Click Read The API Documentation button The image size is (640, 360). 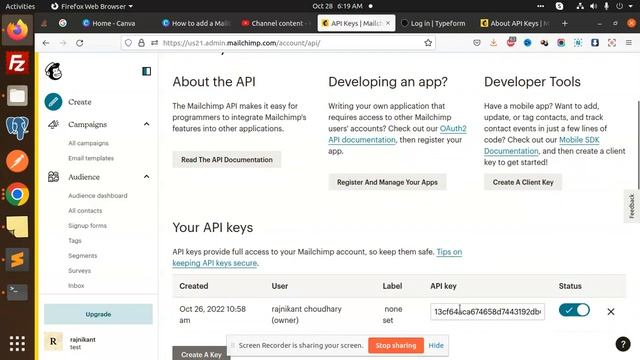(x=227, y=160)
